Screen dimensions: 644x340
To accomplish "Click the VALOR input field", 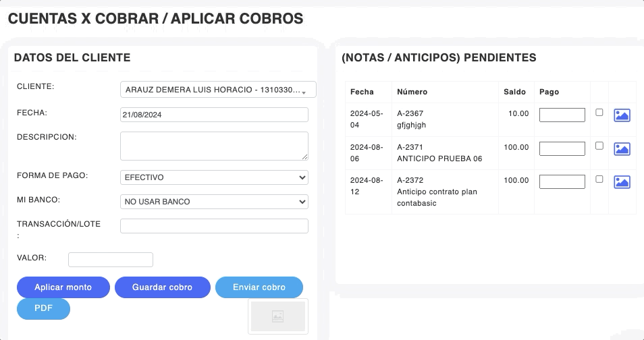I will tap(111, 260).
